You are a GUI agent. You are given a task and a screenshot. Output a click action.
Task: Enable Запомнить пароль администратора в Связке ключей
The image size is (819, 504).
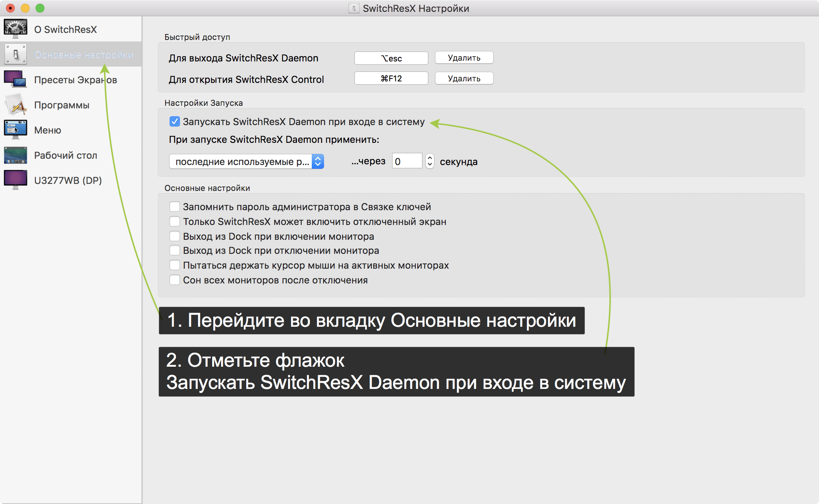coord(174,206)
